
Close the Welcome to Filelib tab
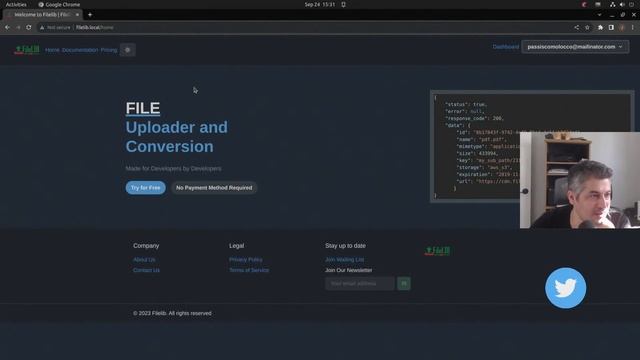coord(77,15)
